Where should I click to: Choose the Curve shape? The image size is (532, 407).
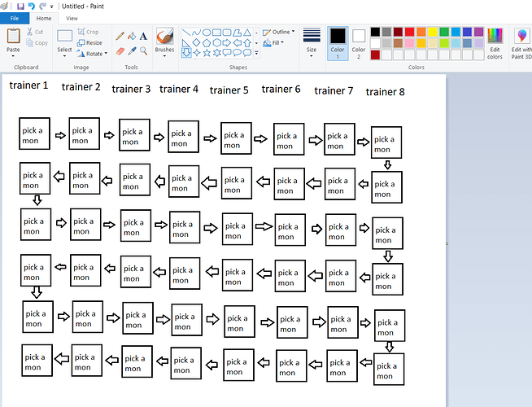[196, 33]
